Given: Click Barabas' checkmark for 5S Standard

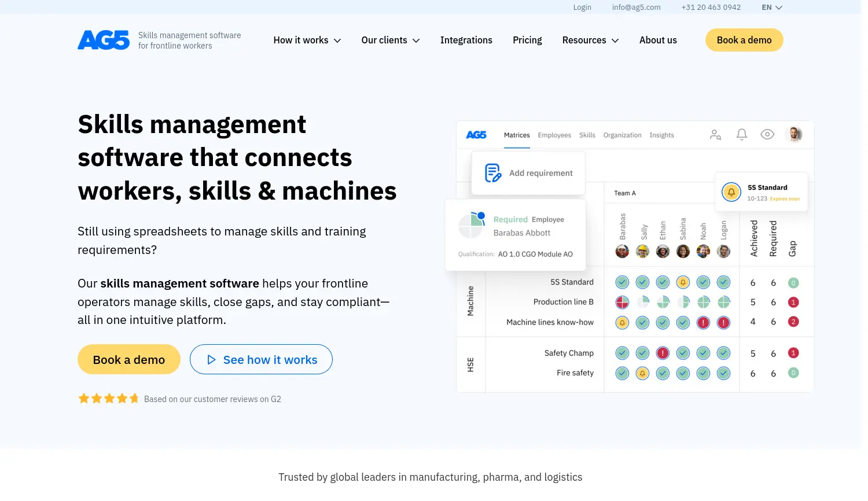Looking at the screenshot, I should pos(622,282).
